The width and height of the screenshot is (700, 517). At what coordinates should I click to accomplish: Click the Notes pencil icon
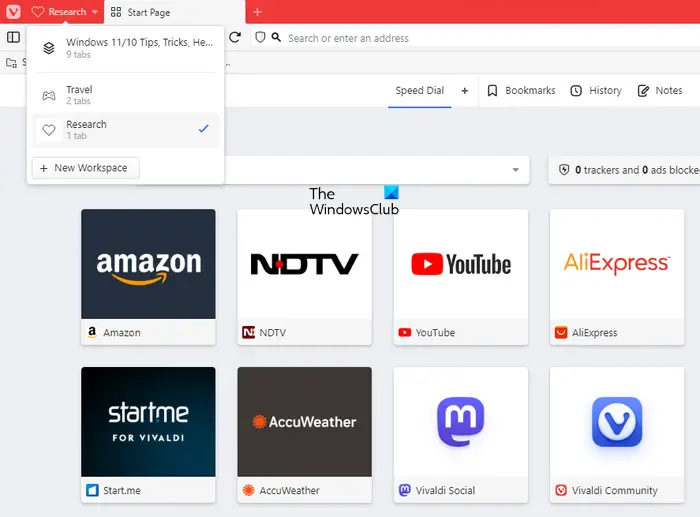pos(643,91)
